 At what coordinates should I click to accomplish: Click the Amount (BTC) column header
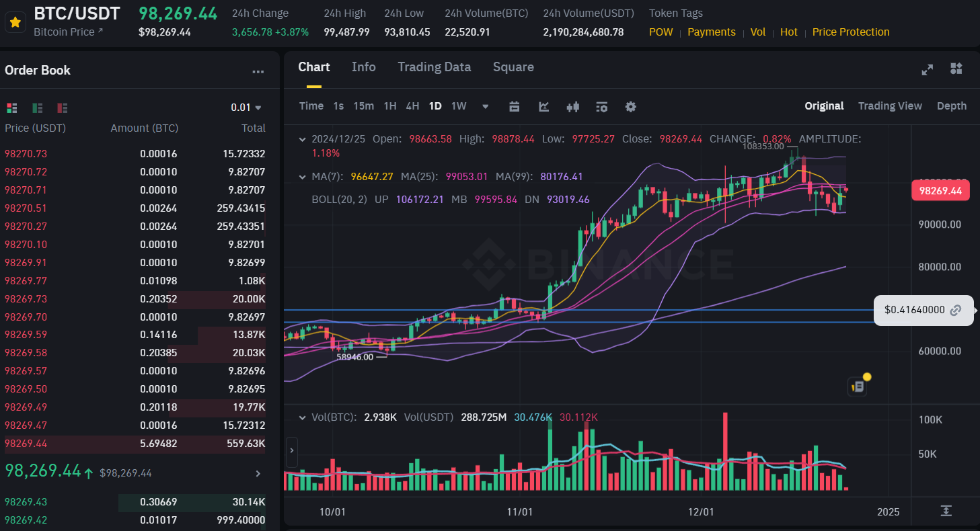tap(144, 128)
